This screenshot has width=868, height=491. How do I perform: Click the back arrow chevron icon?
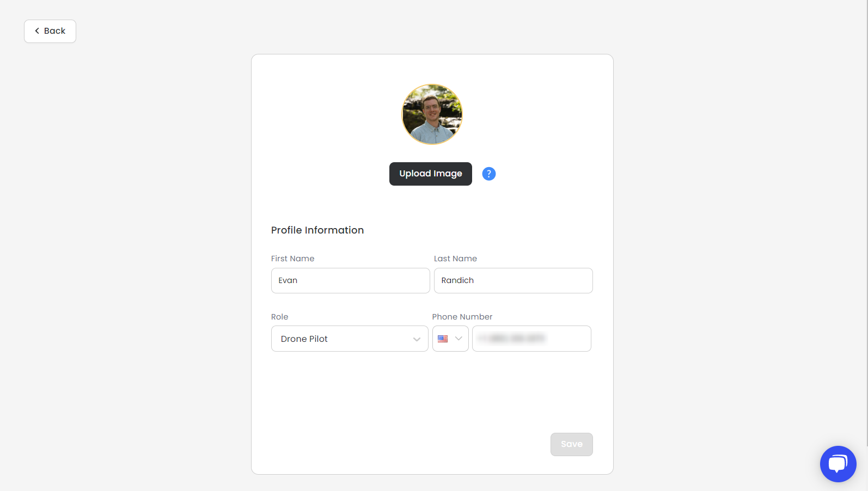(x=37, y=31)
